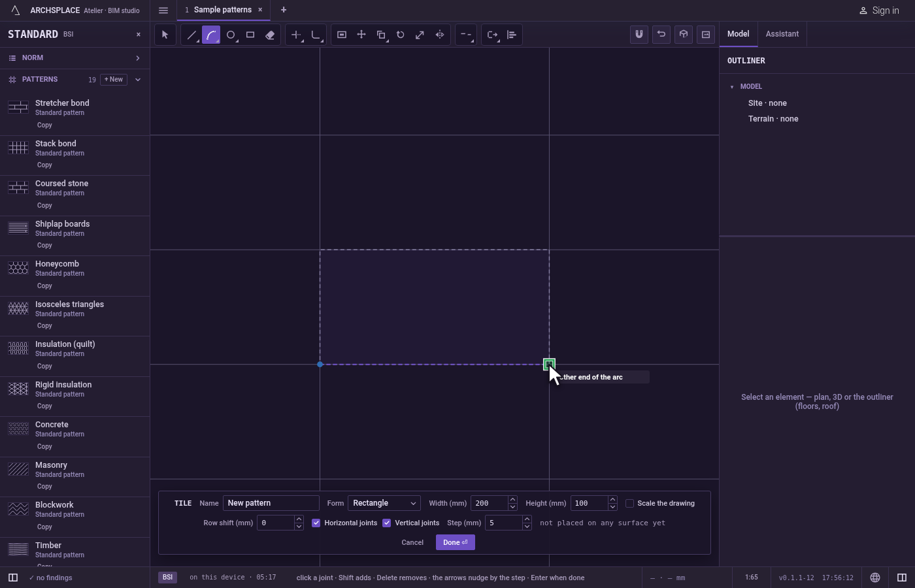Image resolution: width=915 pixels, height=588 pixels.
Task: Collapse the MODEL tree node
Action: [x=732, y=87]
